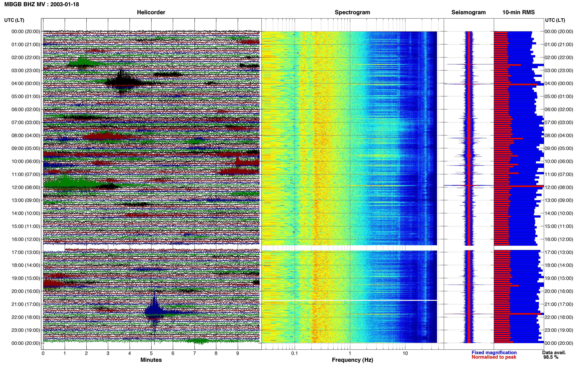Screen dimensions: 588x368
Task: Click right time label '19:00 (15:00)'
Action: [559, 278]
